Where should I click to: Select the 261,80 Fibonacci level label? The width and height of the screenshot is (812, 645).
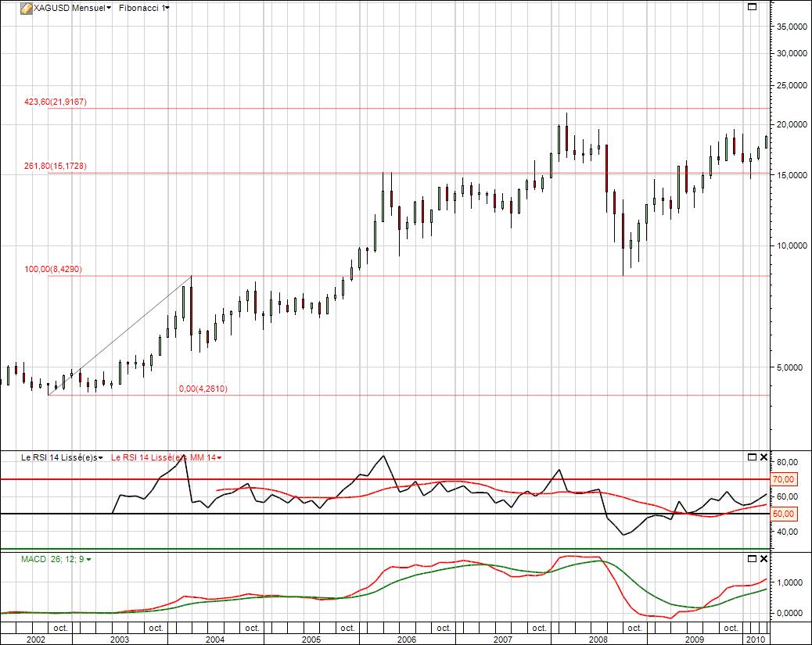[x=55, y=167]
